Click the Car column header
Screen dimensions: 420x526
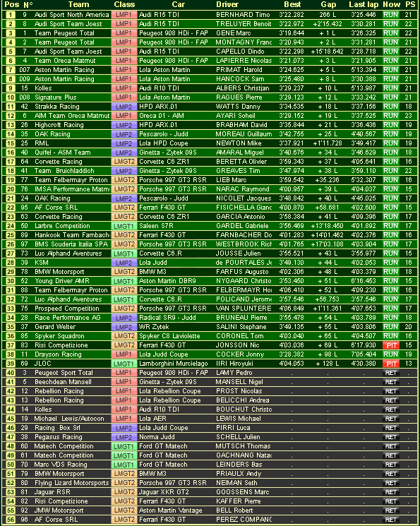(178, 4)
